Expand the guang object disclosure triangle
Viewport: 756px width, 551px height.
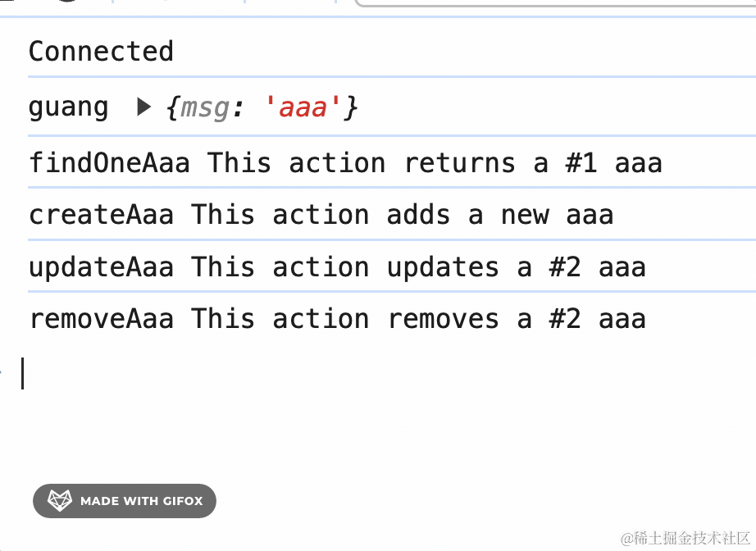144,107
